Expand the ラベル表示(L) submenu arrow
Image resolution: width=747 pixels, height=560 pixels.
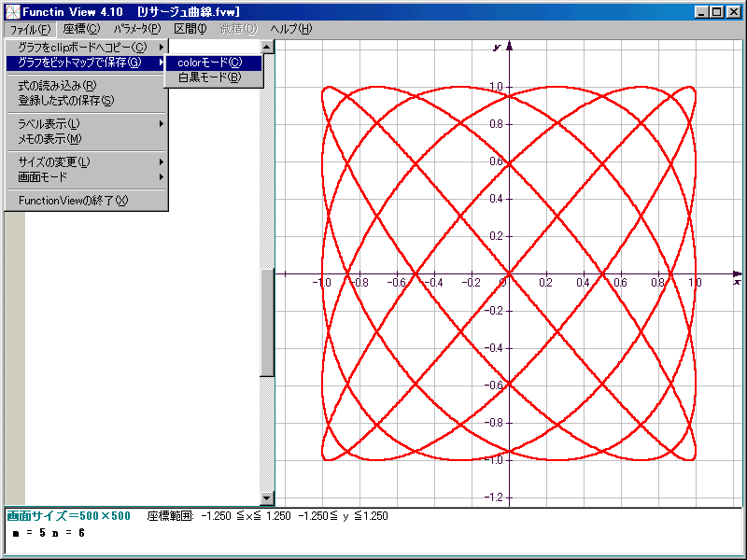[x=162, y=124]
